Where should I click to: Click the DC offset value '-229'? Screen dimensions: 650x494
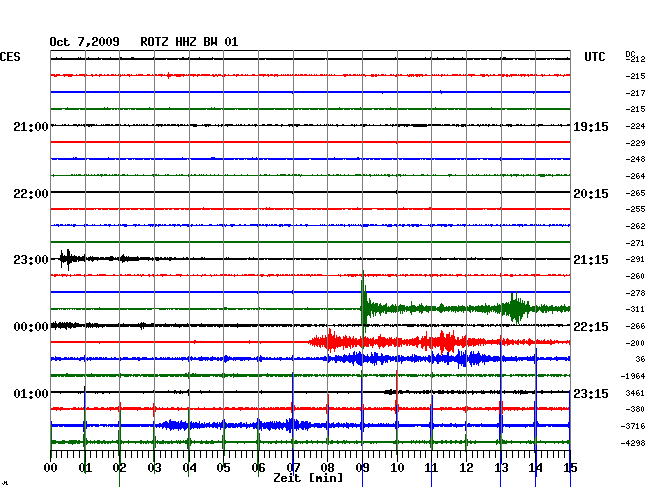tap(635, 143)
